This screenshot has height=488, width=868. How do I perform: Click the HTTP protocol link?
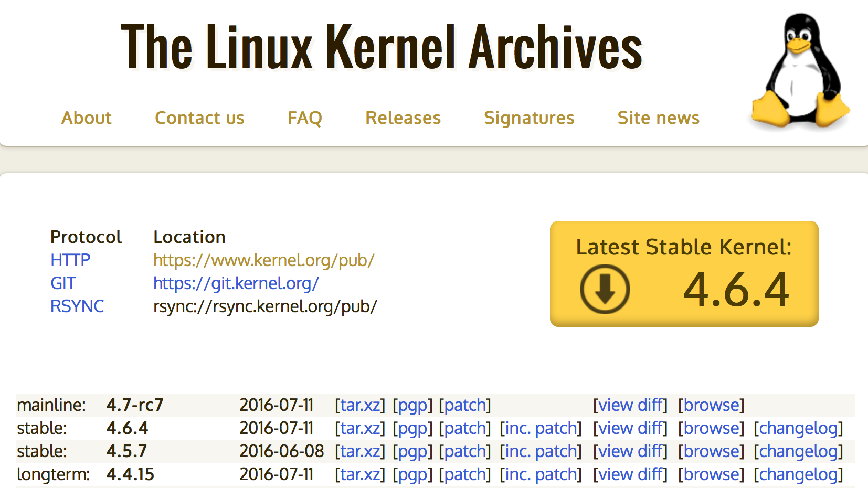pyautogui.click(x=70, y=260)
